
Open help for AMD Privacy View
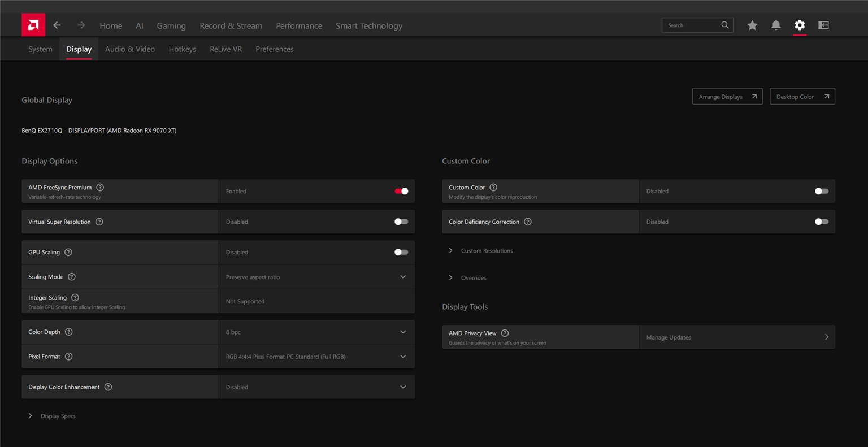505,333
